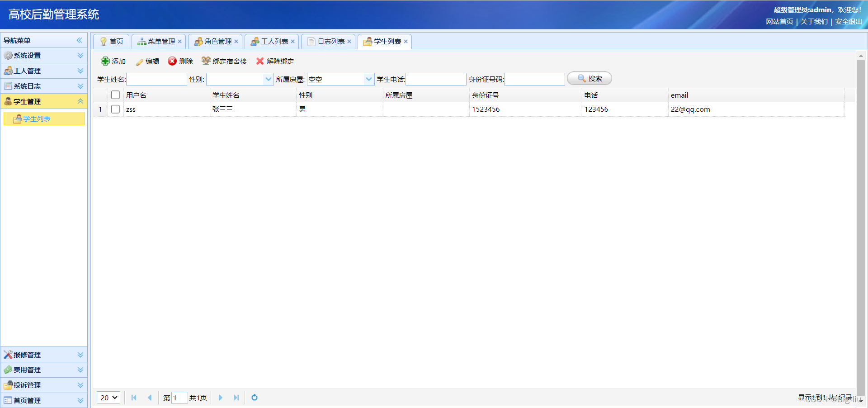Click the email column header

click(756, 95)
